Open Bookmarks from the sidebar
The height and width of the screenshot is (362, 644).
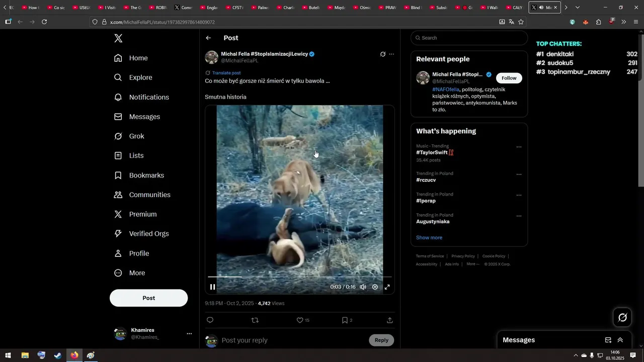[139, 175]
